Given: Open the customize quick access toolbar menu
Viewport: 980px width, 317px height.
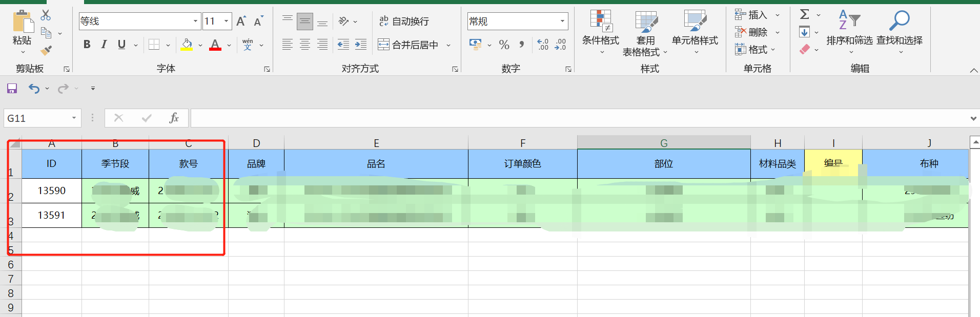Looking at the screenshot, I should [x=93, y=89].
